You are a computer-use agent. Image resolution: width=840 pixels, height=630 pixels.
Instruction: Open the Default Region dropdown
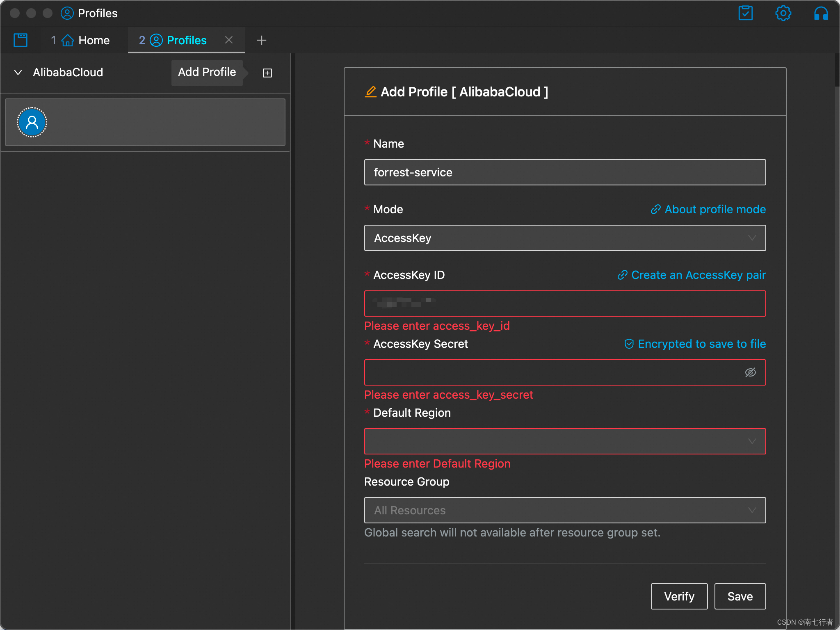565,441
